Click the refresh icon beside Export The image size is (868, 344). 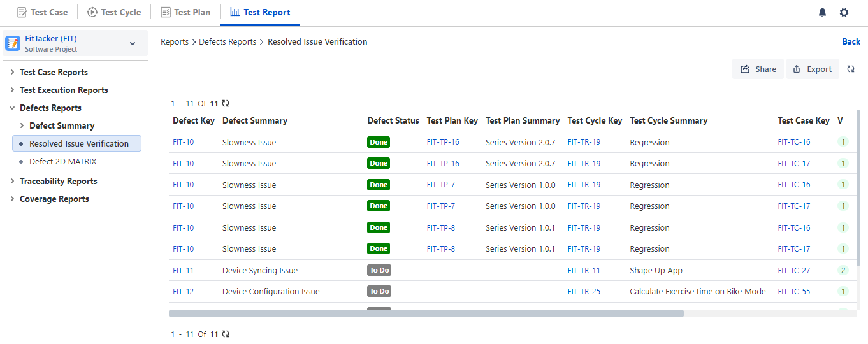point(851,69)
